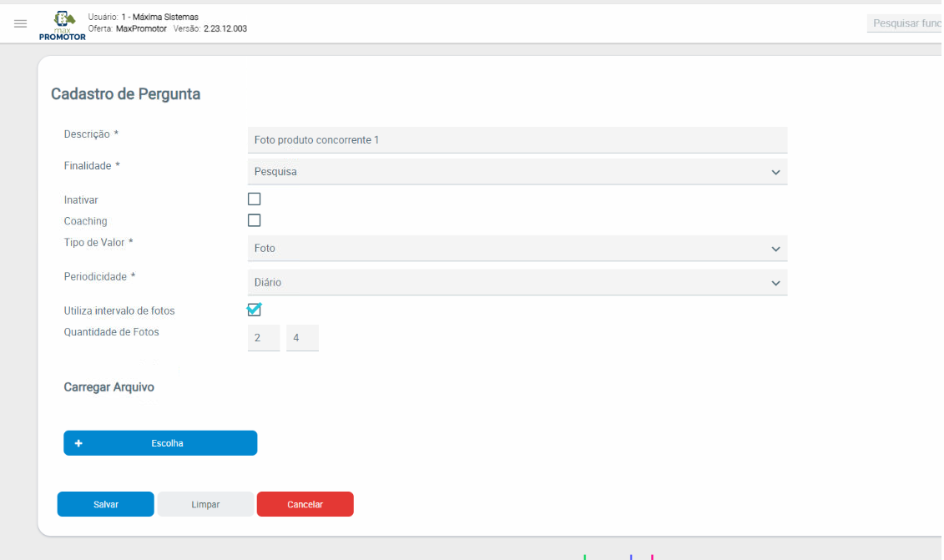Uncheck Utiliza intervalo de fotos
Viewport: 944px width, 560px height.
(x=254, y=310)
